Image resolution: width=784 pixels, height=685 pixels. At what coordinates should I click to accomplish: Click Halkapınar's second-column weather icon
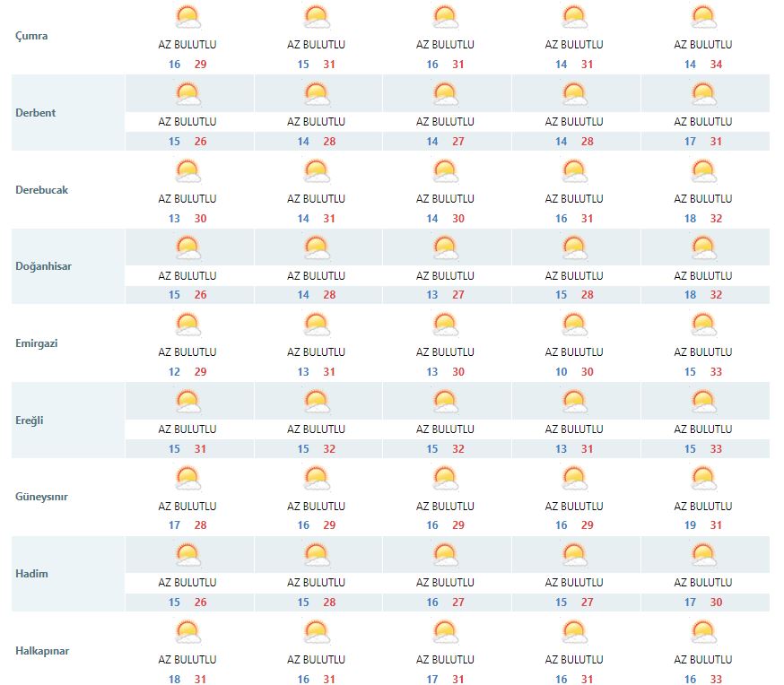(317, 632)
